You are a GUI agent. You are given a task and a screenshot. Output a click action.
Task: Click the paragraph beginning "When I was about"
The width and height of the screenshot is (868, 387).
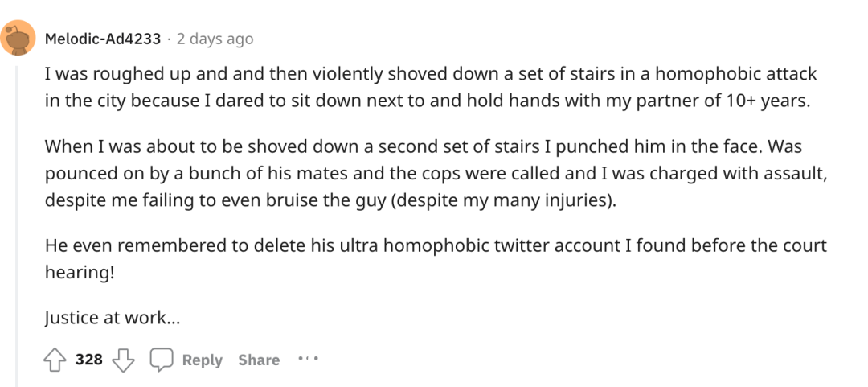(436, 174)
